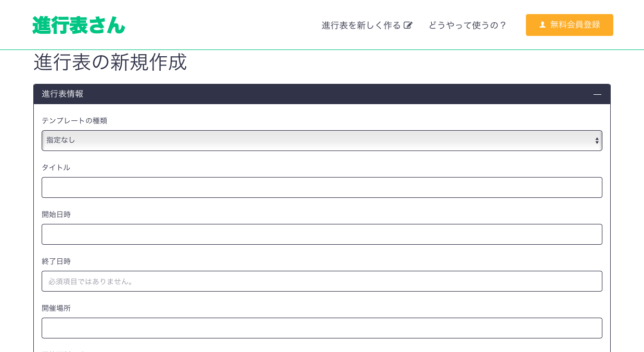This screenshot has height=352, width=644.
Task: Collapse the 進行表情報 panel with the minus icon
Action: 597,94
